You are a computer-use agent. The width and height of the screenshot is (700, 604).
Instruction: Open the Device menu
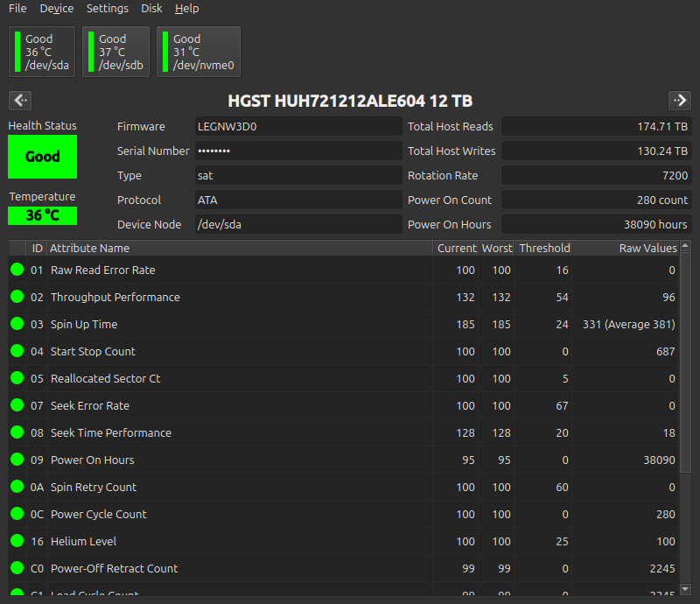(57, 9)
